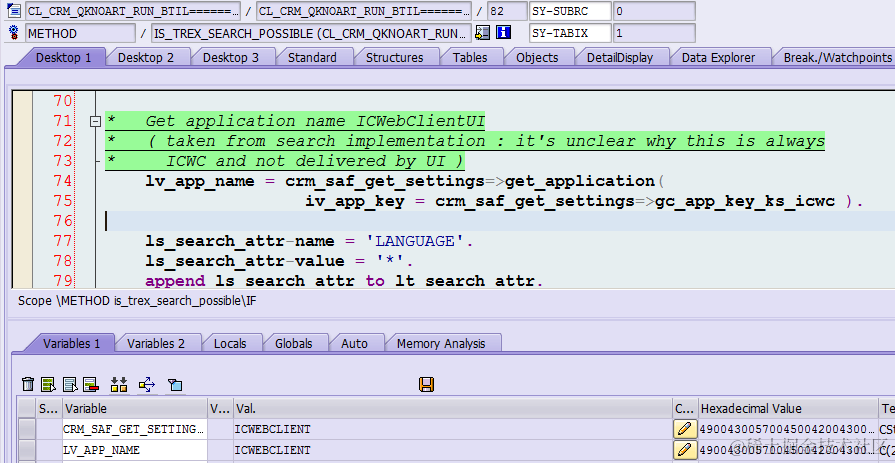Screen dimensions: 895x463
Task: Click the 'LANGUAGE' string literal on line 77
Action: click(x=416, y=241)
